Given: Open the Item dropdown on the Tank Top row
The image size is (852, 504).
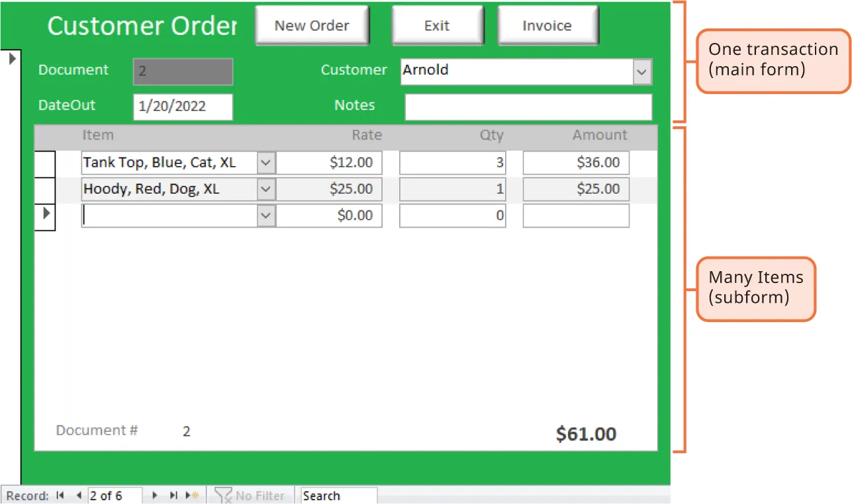Looking at the screenshot, I should coord(265,162).
